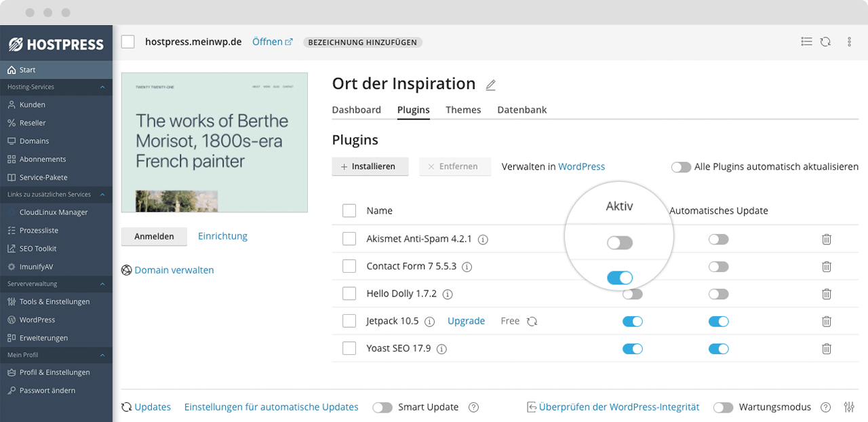Open Upgrade link for Jetpack
The height and width of the screenshot is (422, 868).
click(x=466, y=320)
